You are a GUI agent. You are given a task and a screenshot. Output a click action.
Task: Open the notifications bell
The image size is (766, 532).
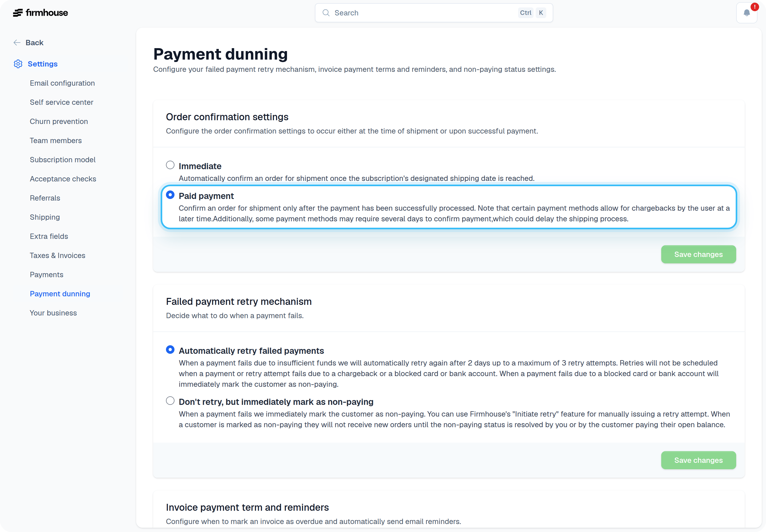pos(747,13)
